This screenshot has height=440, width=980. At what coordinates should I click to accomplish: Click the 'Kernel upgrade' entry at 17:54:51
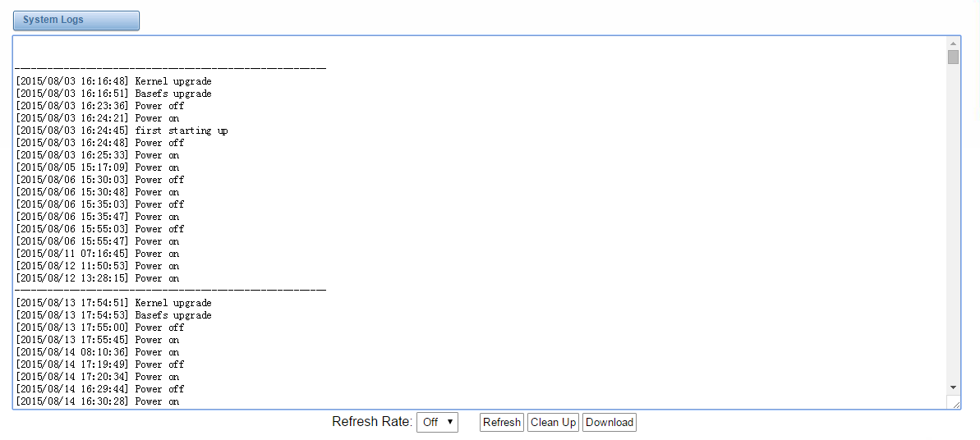113,303
